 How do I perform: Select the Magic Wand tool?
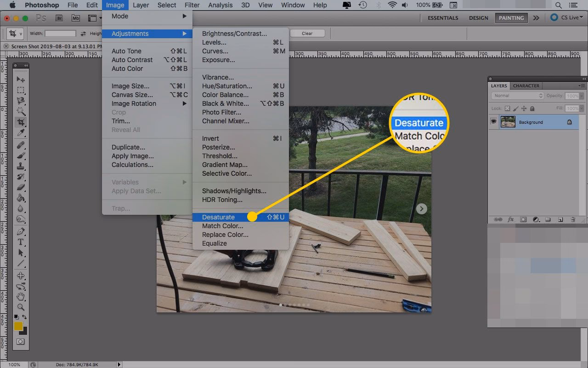coord(21,111)
